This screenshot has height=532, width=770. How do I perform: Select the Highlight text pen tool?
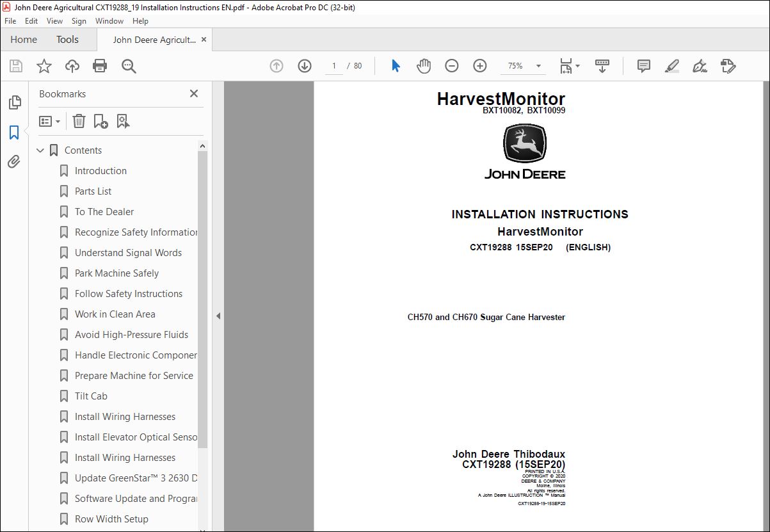671,66
